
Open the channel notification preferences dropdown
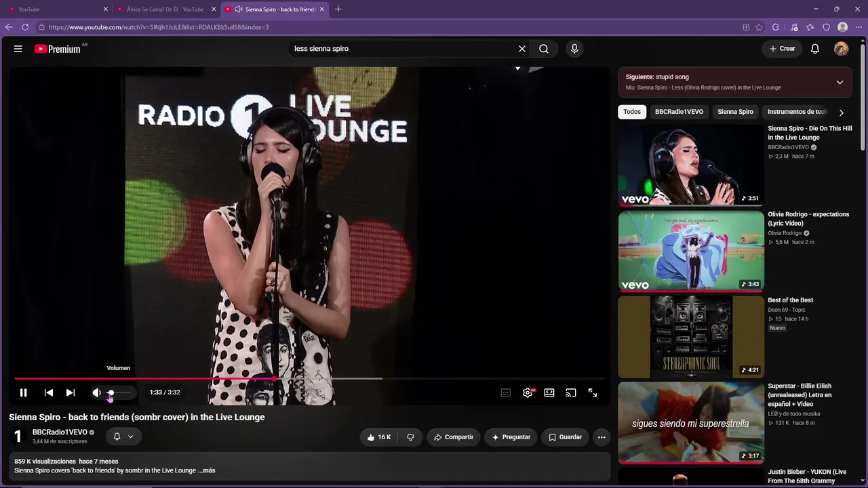click(x=123, y=436)
